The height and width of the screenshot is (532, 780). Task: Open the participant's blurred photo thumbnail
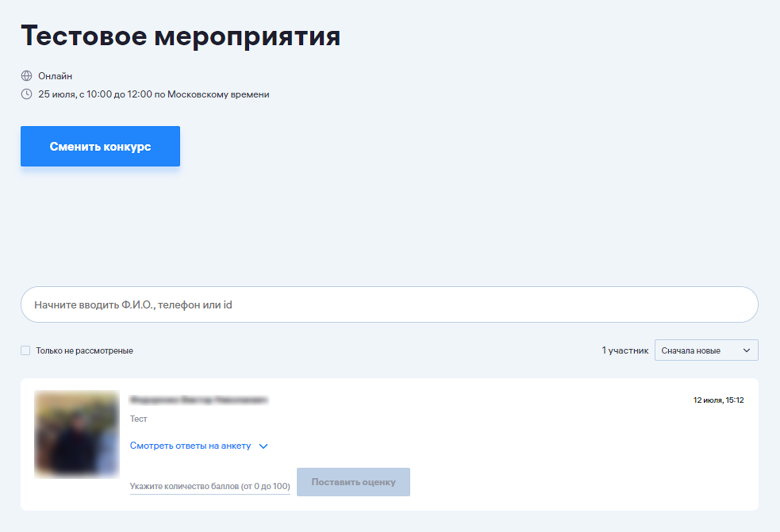pyautogui.click(x=77, y=434)
